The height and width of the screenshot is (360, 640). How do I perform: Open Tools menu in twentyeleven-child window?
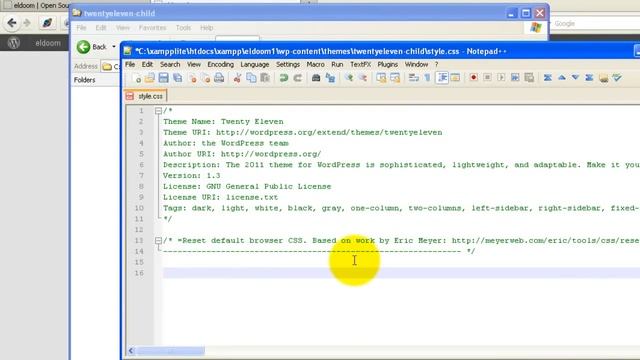[x=183, y=28]
